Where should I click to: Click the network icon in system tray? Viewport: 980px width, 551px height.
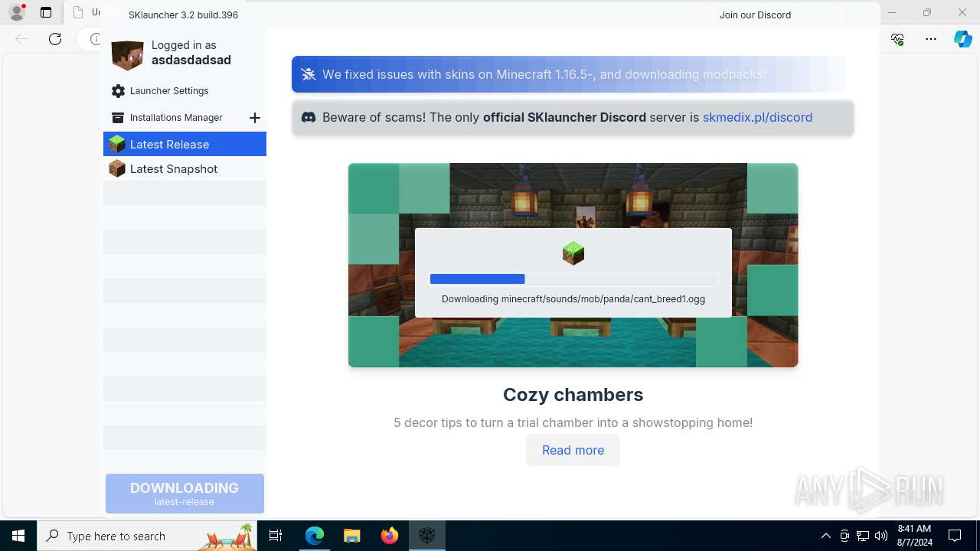pyautogui.click(x=863, y=536)
